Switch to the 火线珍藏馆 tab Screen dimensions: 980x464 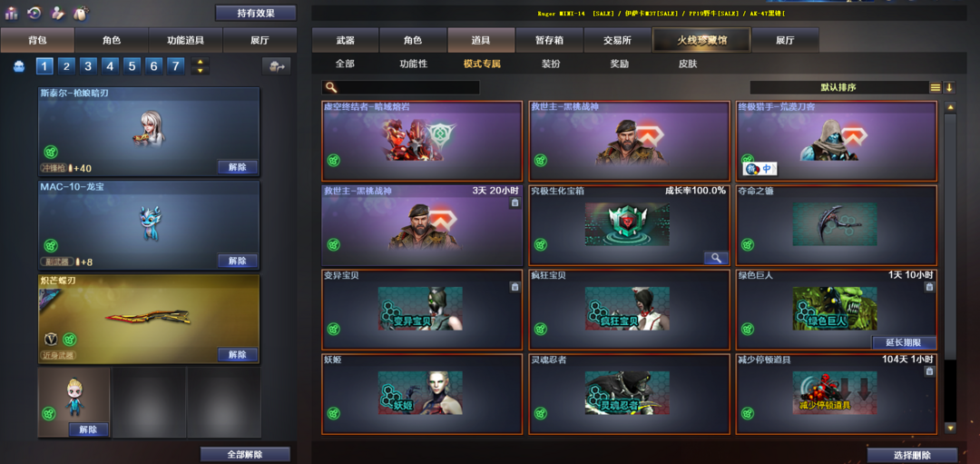click(701, 40)
